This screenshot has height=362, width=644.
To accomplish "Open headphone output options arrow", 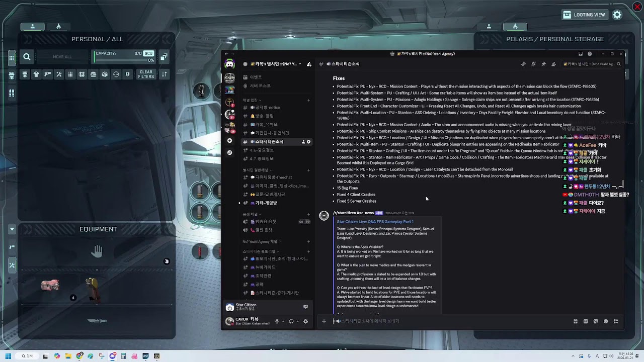I will [x=297, y=321].
